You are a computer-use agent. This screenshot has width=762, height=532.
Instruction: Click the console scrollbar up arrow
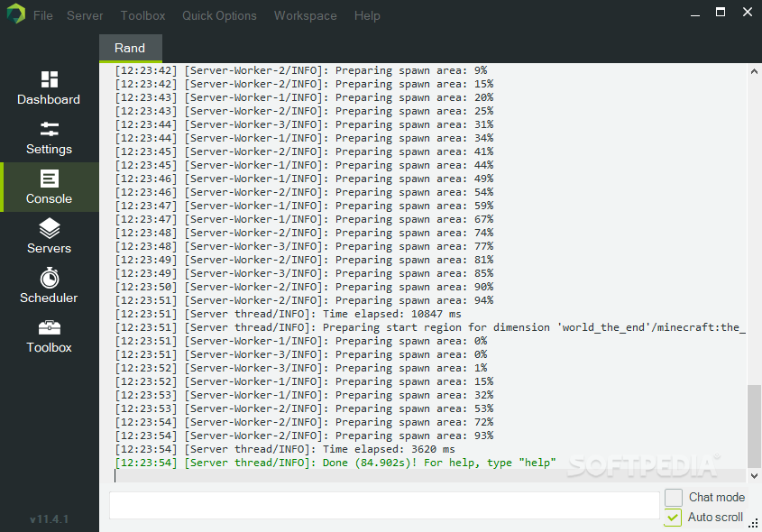click(754, 71)
